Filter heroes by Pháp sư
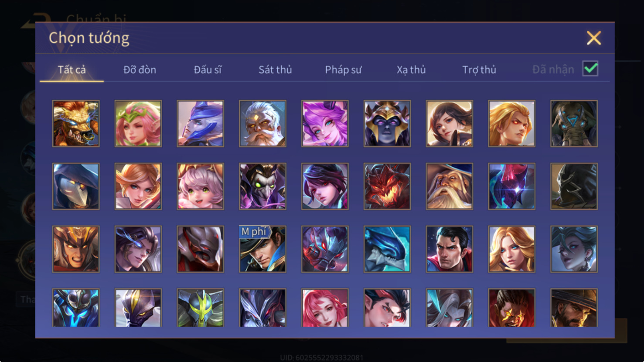Viewport: 644px width, 362px height. 343,70
